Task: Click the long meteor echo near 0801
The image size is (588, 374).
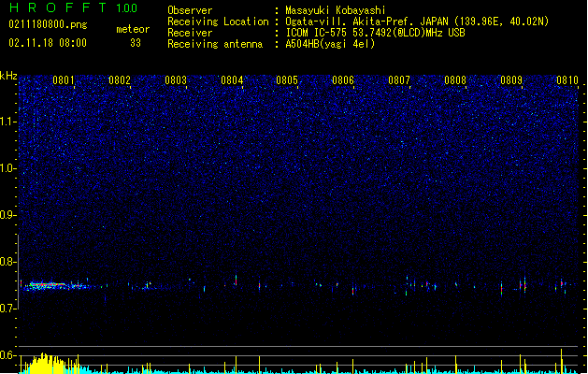Action: (x=56, y=286)
